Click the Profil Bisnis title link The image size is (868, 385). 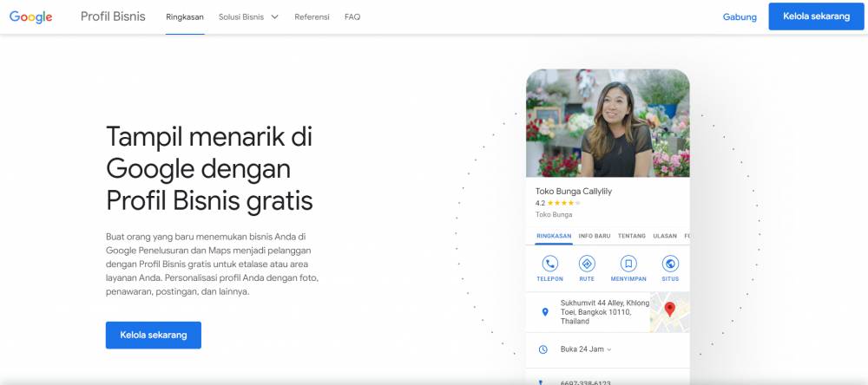tap(113, 16)
